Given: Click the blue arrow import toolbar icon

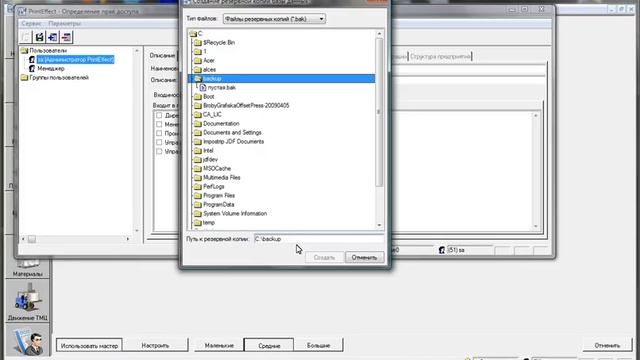Looking at the screenshot, I should pos(53,37).
